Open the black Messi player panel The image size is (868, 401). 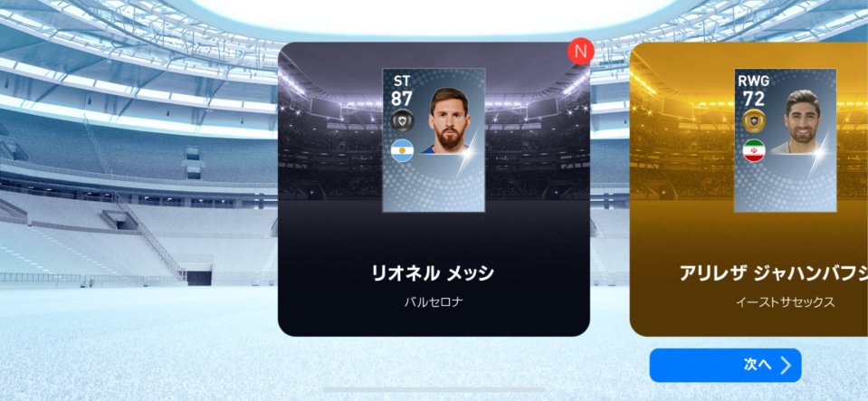434,189
